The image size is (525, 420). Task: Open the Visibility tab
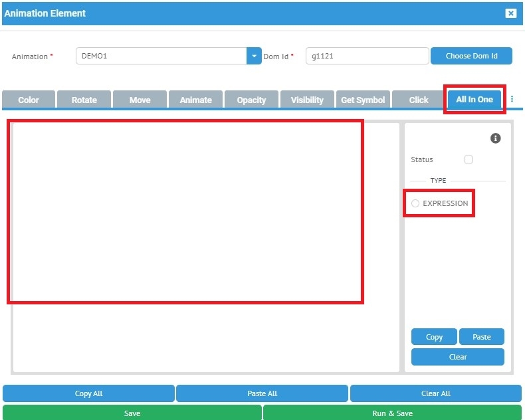pos(307,100)
